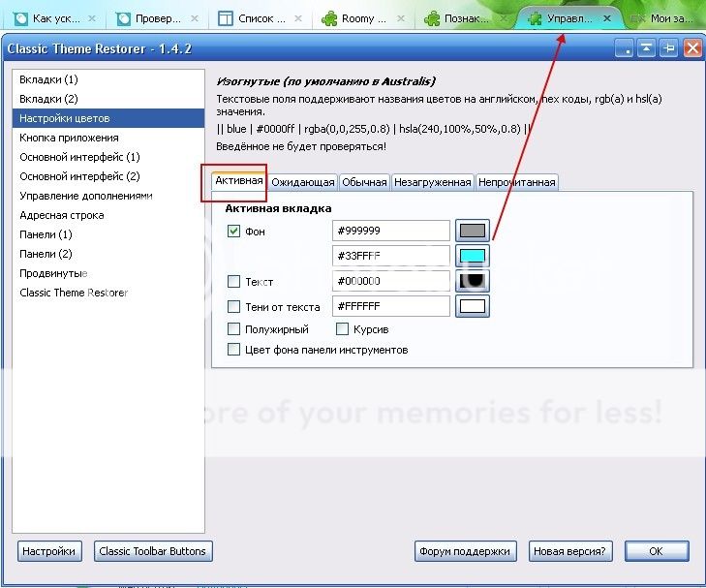Switch to the 'Незагруженная' color tab

click(x=432, y=182)
